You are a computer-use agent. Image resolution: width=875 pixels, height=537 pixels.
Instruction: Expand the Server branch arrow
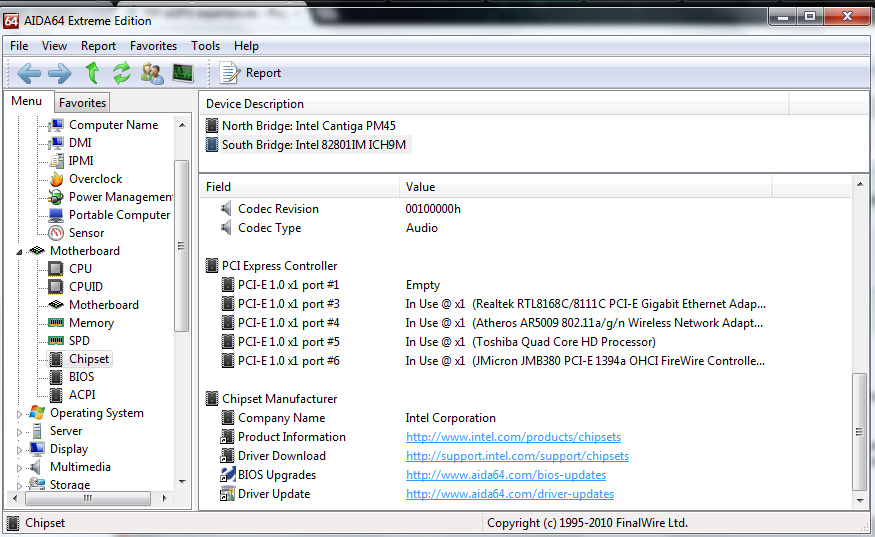click(19, 431)
